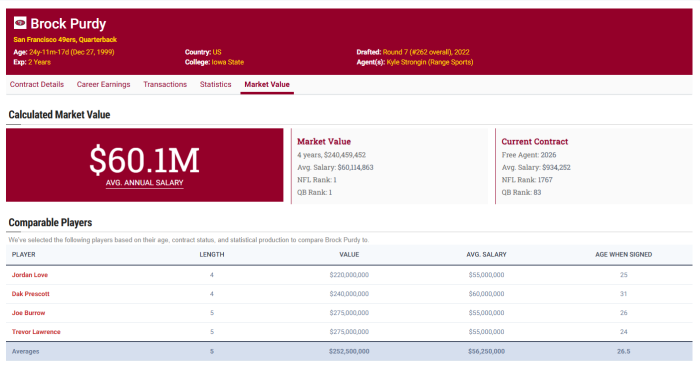Click the PLAYER column header
The image size is (700, 368).
point(24,255)
